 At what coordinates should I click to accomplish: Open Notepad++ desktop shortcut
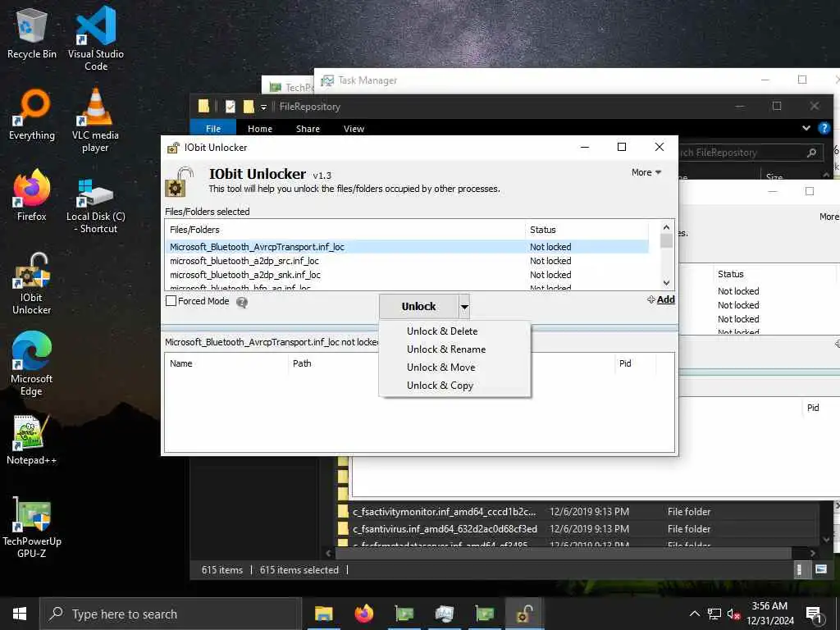[32, 440]
